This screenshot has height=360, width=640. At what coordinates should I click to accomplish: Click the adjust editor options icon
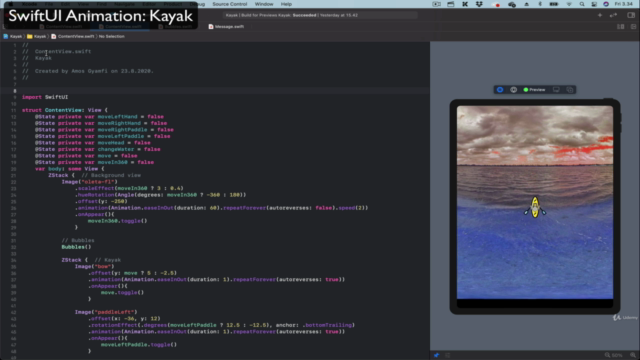point(620,27)
